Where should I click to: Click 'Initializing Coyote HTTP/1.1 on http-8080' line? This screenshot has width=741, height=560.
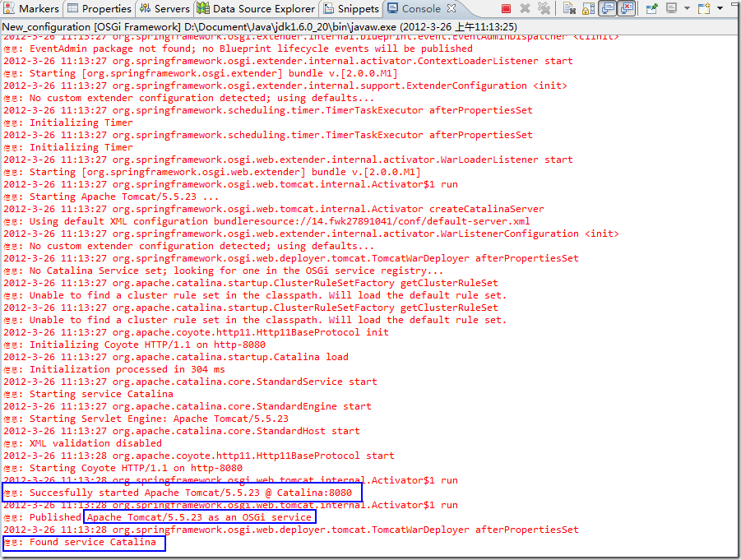click(135, 345)
